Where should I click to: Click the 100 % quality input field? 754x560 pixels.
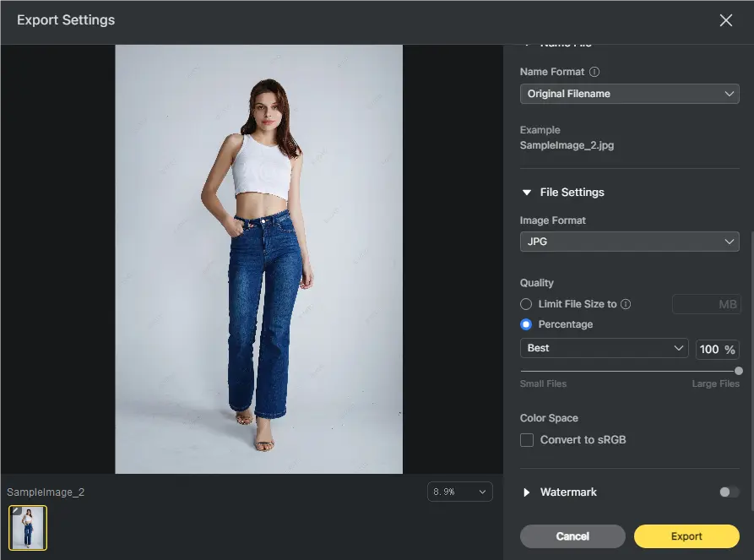point(717,350)
